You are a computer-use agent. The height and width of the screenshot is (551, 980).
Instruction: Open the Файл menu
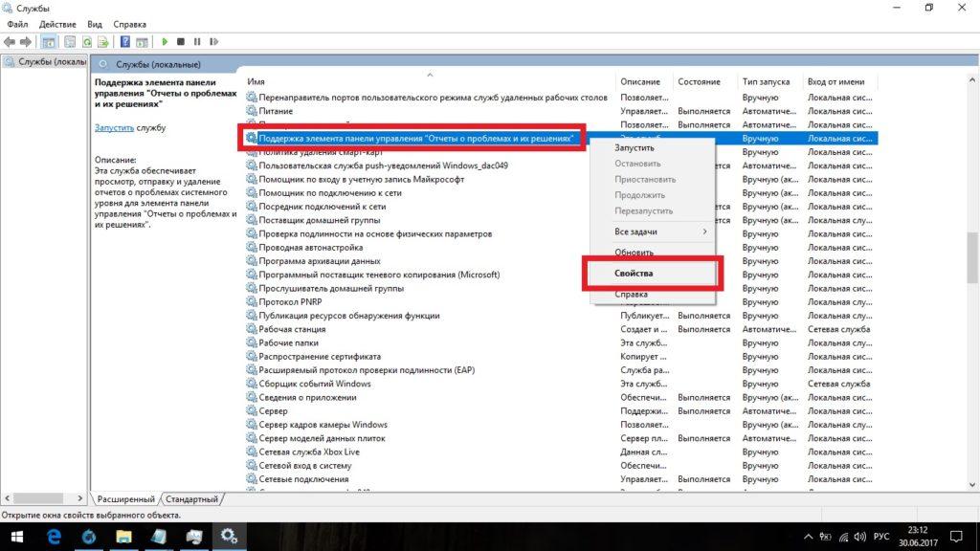(x=17, y=24)
